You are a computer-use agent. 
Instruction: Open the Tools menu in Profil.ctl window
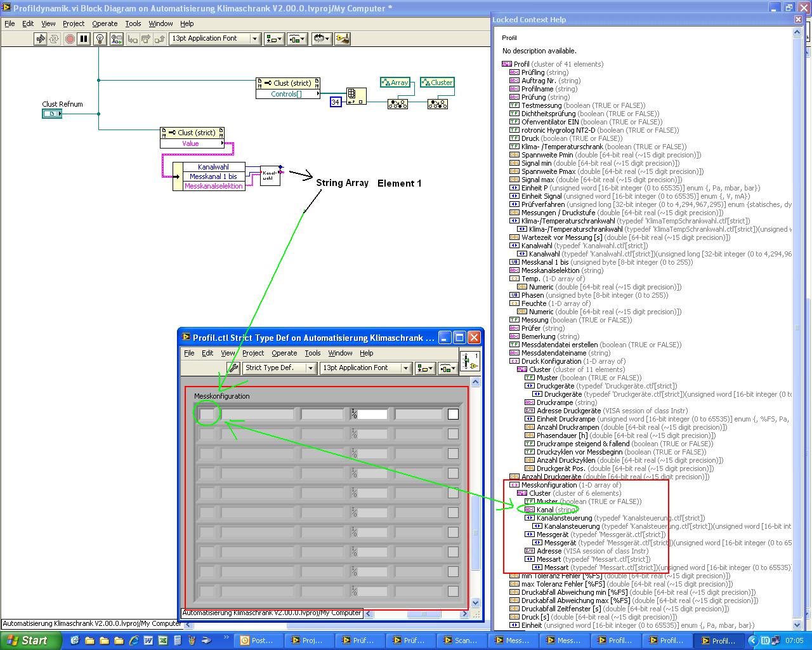313,353
